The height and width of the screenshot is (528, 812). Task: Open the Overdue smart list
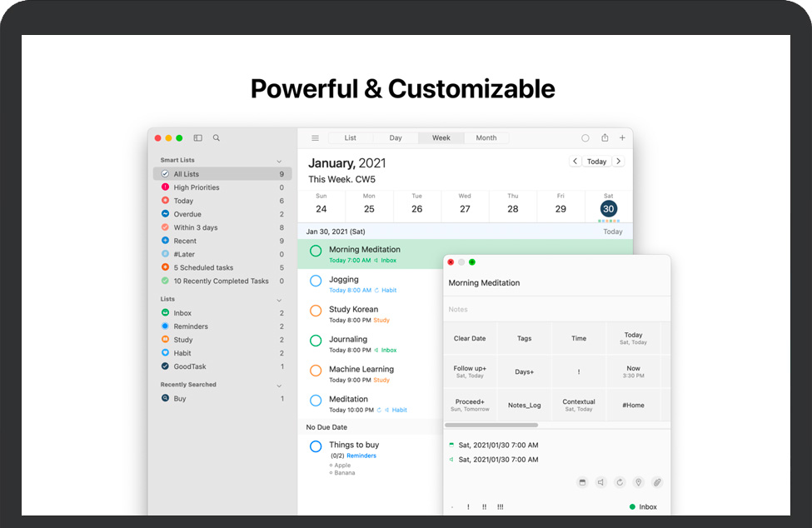tap(222, 214)
